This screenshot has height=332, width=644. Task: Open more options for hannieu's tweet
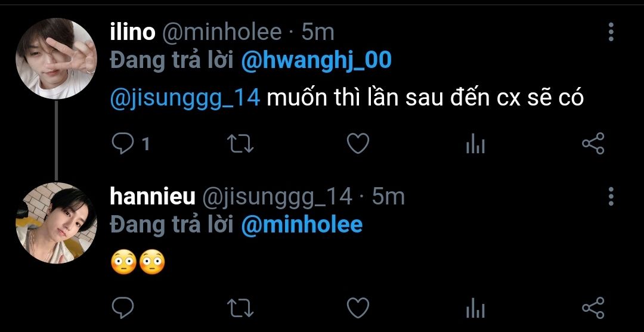point(611,196)
